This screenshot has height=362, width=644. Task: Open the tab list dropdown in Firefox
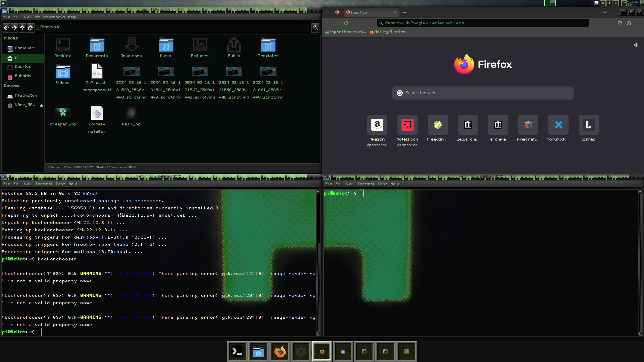605,12
